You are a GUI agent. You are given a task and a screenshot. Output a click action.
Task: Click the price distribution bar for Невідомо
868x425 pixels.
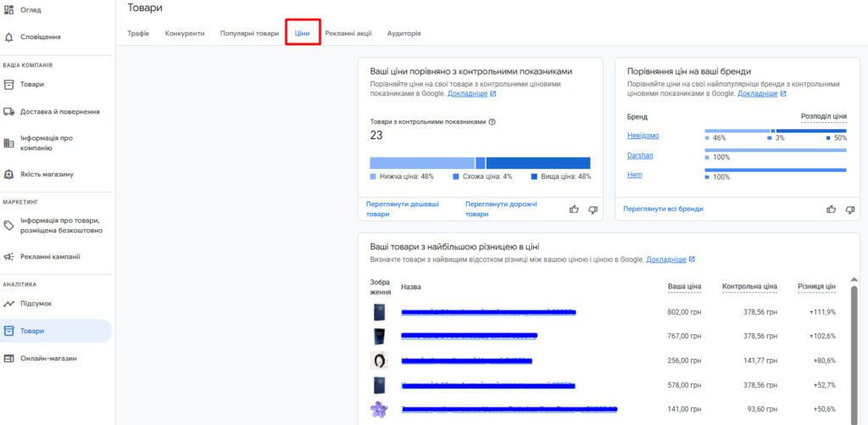pos(776,131)
